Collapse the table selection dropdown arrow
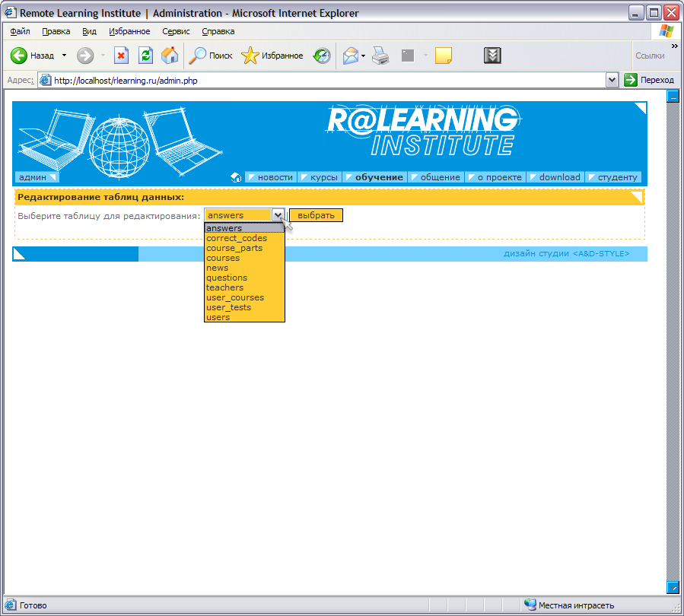 point(278,215)
